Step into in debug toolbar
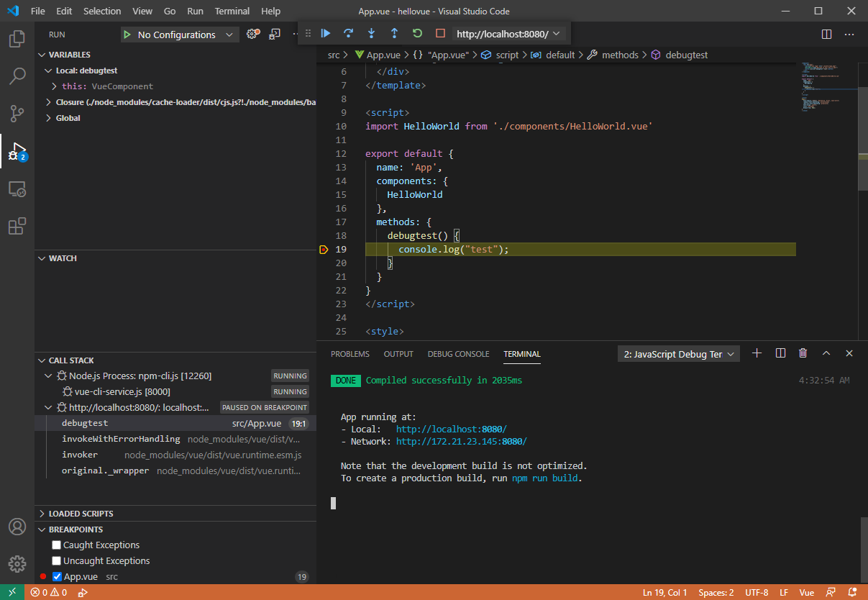The height and width of the screenshot is (600, 868). tap(372, 33)
